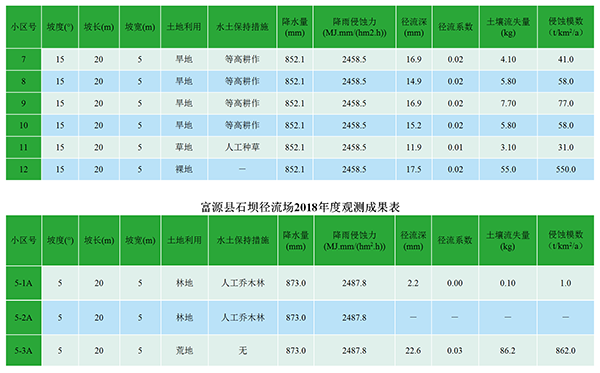This screenshot has height=373, width=600.
Task: Click the 草地 land use cell
Action: coord(184,147)
